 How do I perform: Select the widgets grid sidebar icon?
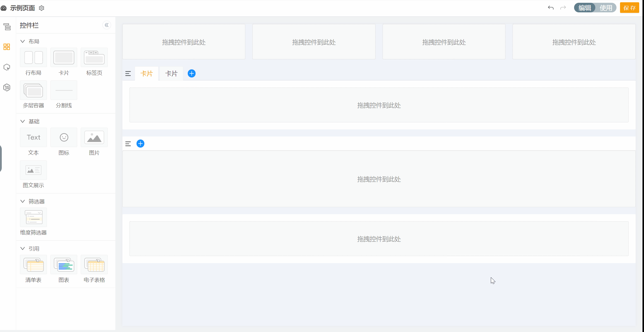tap(7, 47)
